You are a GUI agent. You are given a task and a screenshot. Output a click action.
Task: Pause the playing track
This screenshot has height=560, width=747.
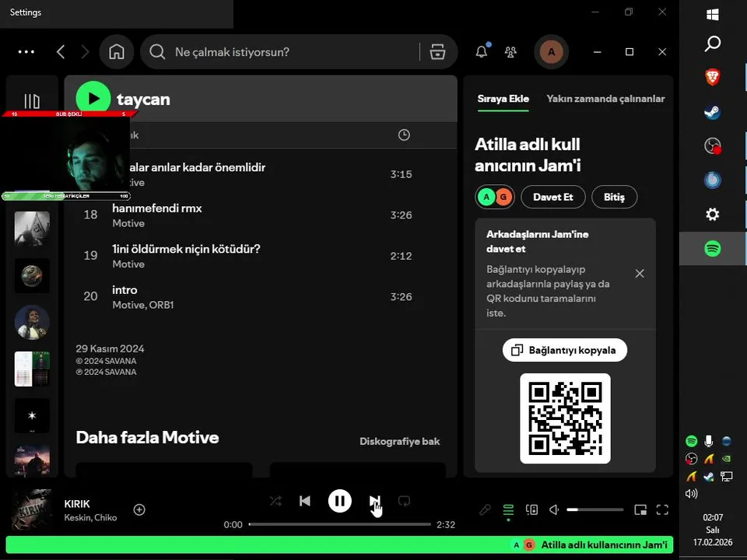[x=340, y=501]
